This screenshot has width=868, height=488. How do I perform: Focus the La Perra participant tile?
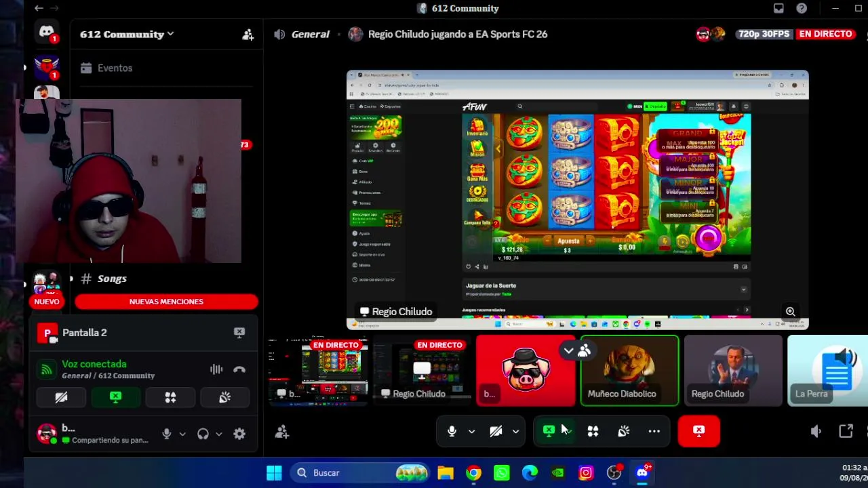pyautogui.click(x=827, y=371)
